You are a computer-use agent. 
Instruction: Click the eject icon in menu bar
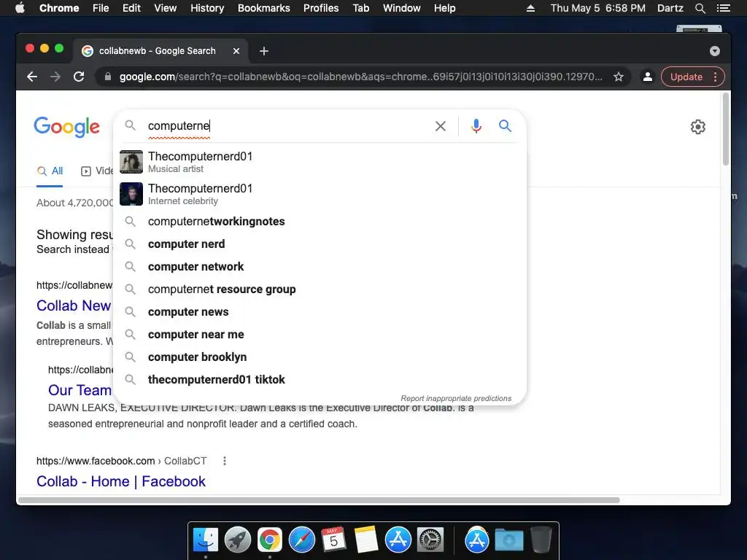530,8
